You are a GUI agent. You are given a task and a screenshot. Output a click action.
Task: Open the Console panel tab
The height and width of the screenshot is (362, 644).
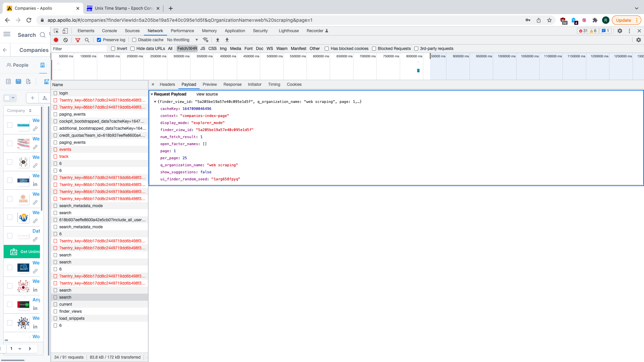[x=109, y=31]
